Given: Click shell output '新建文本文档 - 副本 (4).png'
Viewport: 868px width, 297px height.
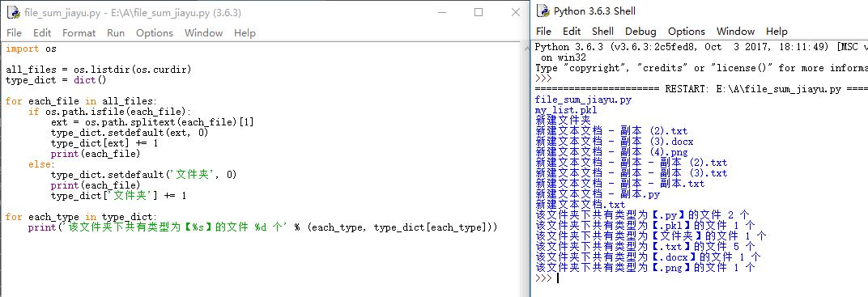Looking at the screenshot, I should point(611,152).
